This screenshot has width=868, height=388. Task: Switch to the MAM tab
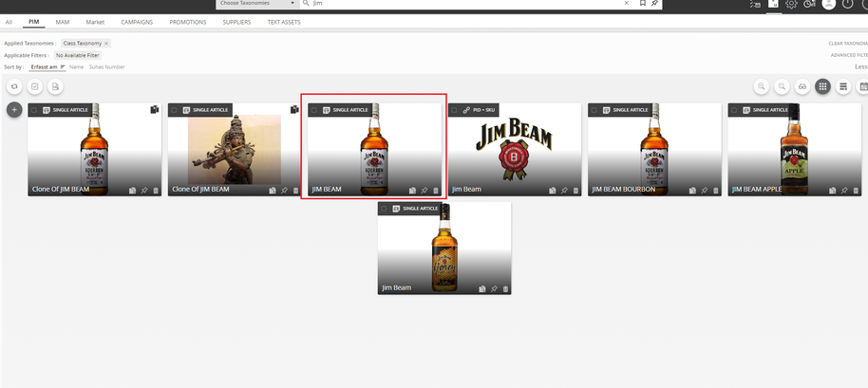tap(62, 22)
